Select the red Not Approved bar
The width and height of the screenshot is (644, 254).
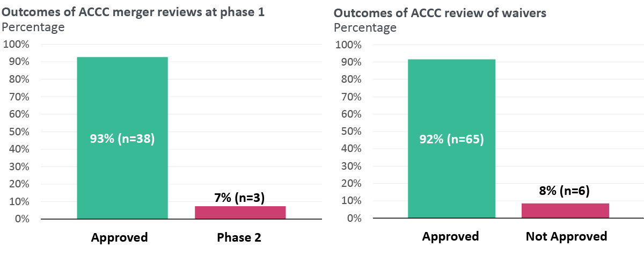point(565,211)
